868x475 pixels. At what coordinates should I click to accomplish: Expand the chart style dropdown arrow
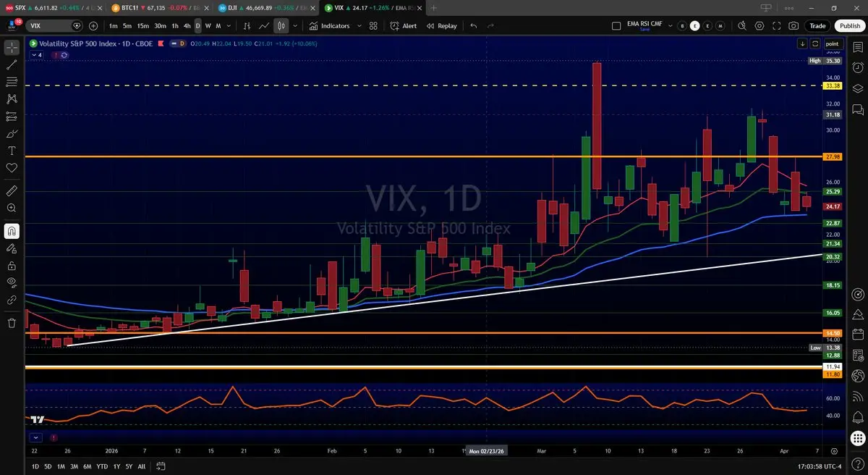coord(295,25)
